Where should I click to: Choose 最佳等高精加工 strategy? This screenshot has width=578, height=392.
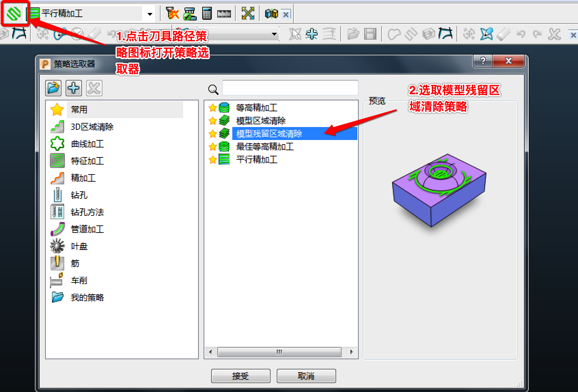[x=265, y=146]
